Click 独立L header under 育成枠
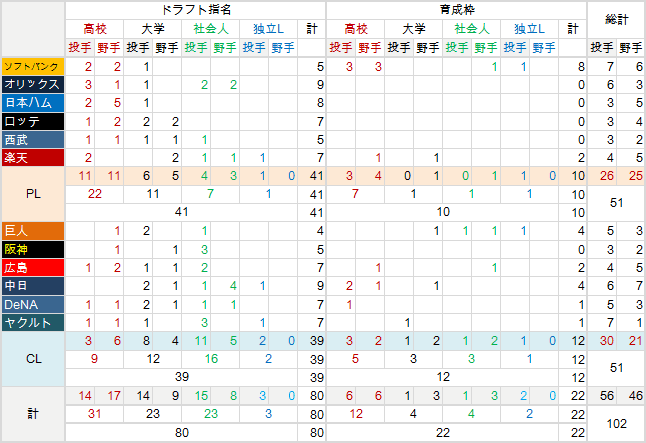The image size is (646, 443). [x=529, y=29]
